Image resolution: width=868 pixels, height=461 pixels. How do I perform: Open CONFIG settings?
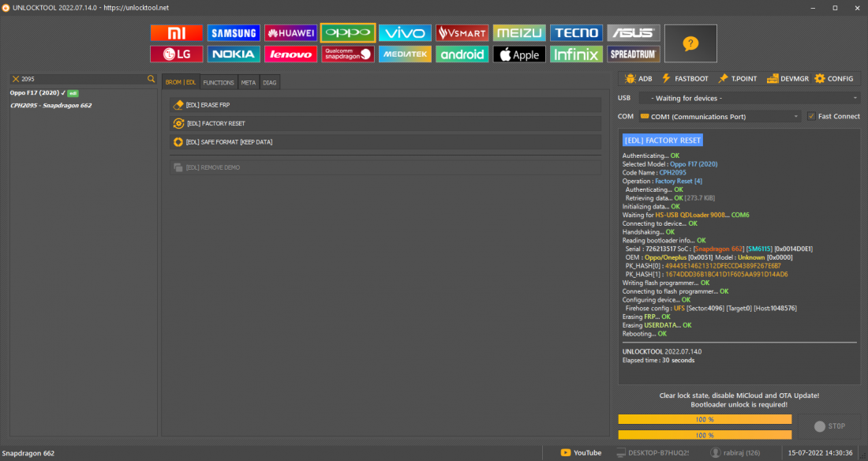tap(834, 79)
